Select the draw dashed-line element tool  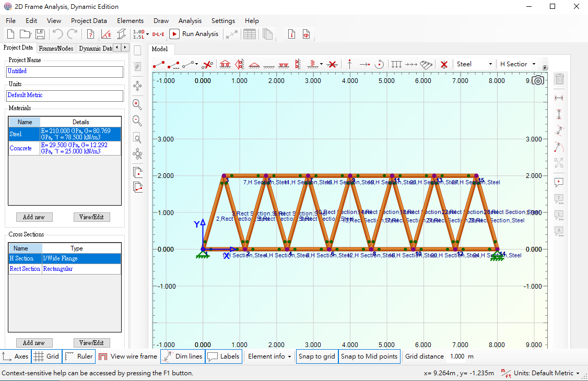tap(173, 64)
